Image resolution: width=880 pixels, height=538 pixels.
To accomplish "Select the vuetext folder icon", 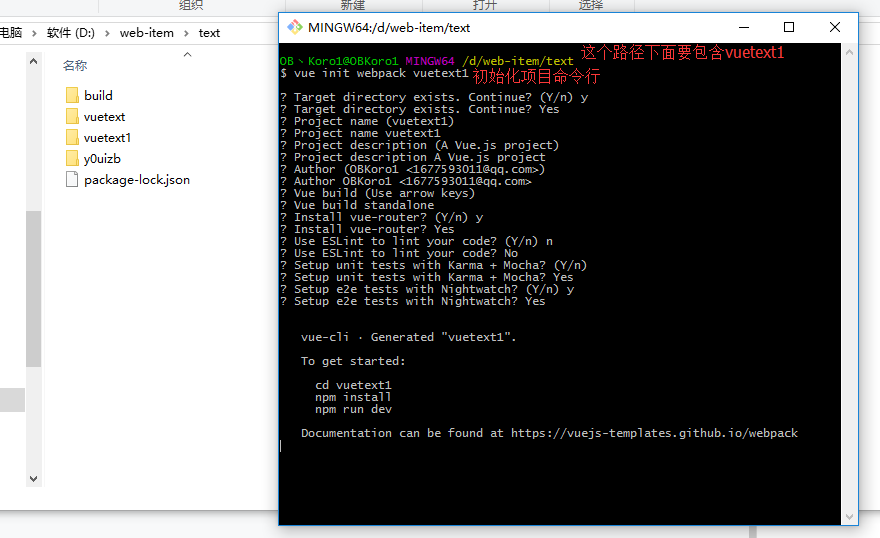I will (72, 117).
